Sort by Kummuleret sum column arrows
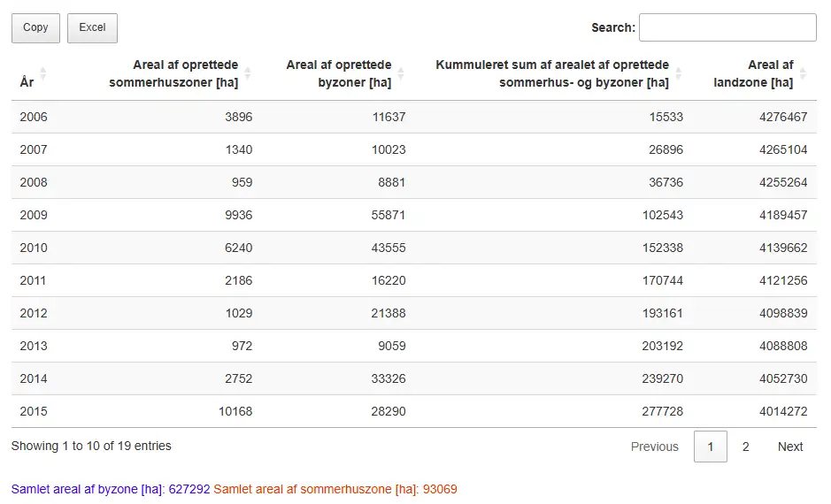The height and width of the screenshot is (504, 831). click(x=679, y=73)
